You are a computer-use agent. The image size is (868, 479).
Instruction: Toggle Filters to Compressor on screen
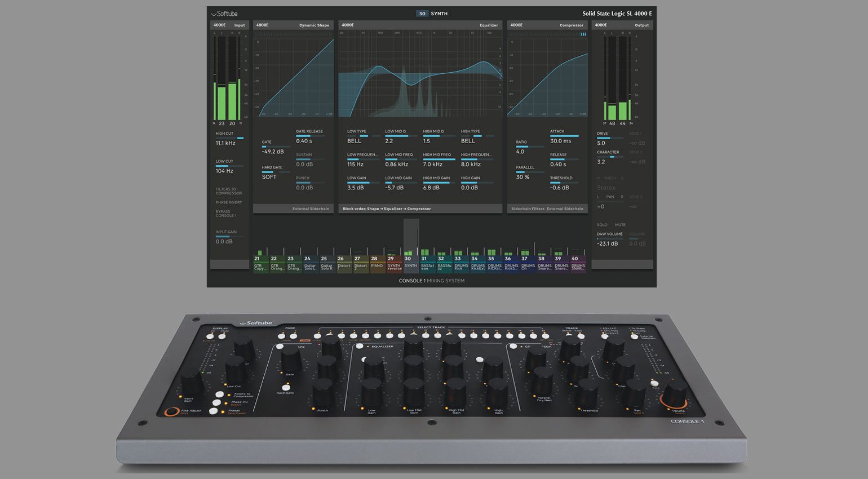point(228,191)
